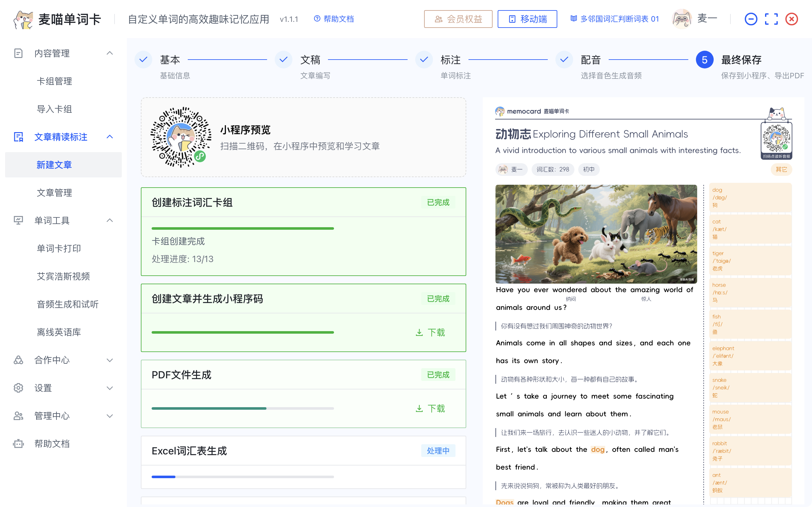Click the fullscreen icon in the header
Image resolution: width=812 pixels, height=507 pixels.
pyautogui.click(x=771, y=19)
